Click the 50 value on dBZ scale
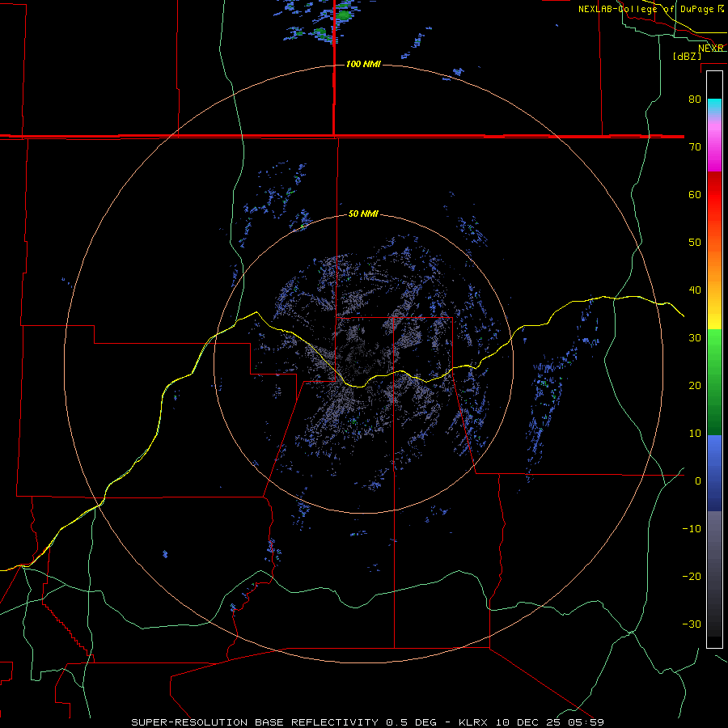This screenshot has height=728, width=728. (x=695, y=243)
